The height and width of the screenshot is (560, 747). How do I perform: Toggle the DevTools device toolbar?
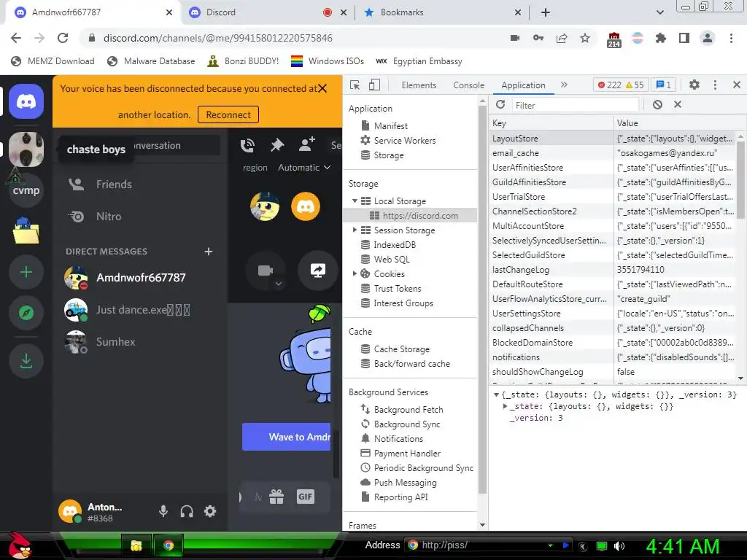[375, 85]
